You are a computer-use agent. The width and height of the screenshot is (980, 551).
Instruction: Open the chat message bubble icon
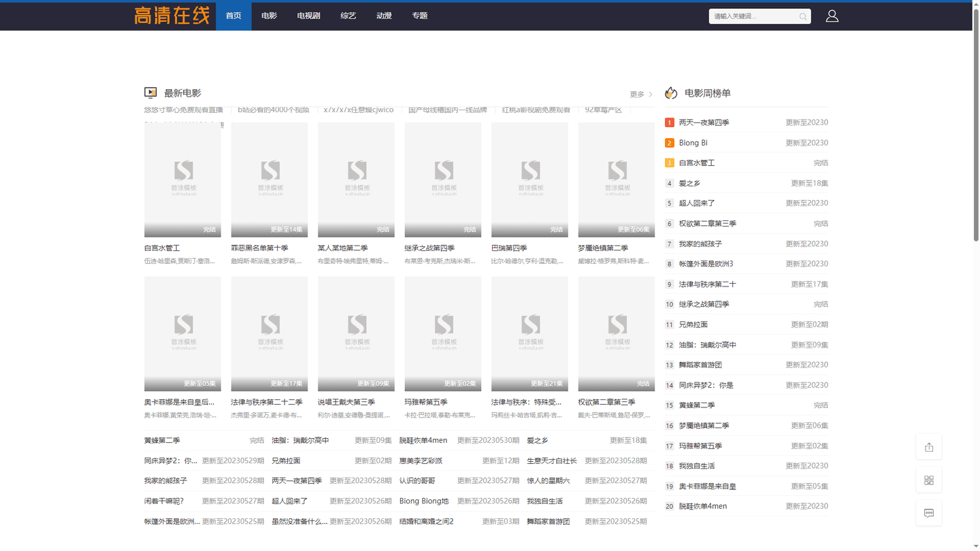929,513
